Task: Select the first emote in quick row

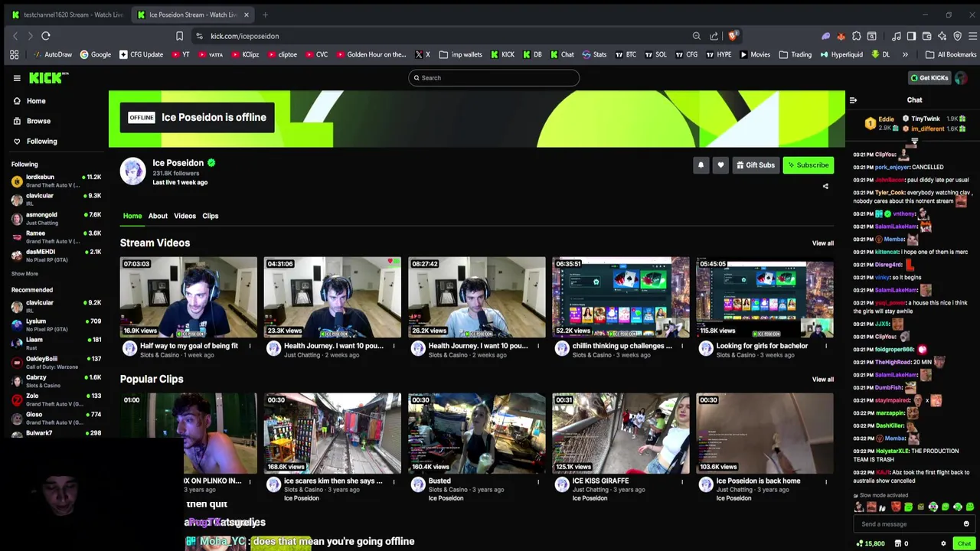Action: 859,507
